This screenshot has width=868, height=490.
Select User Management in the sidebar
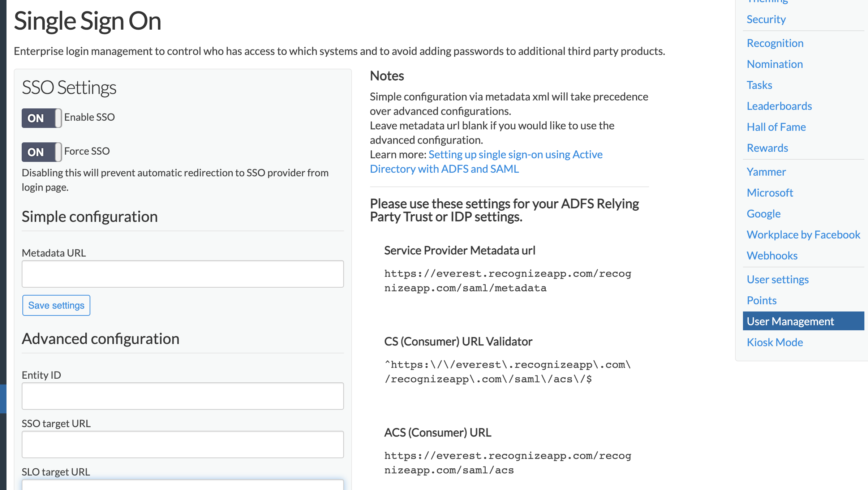pyautogui.click(x=803, y=321)
